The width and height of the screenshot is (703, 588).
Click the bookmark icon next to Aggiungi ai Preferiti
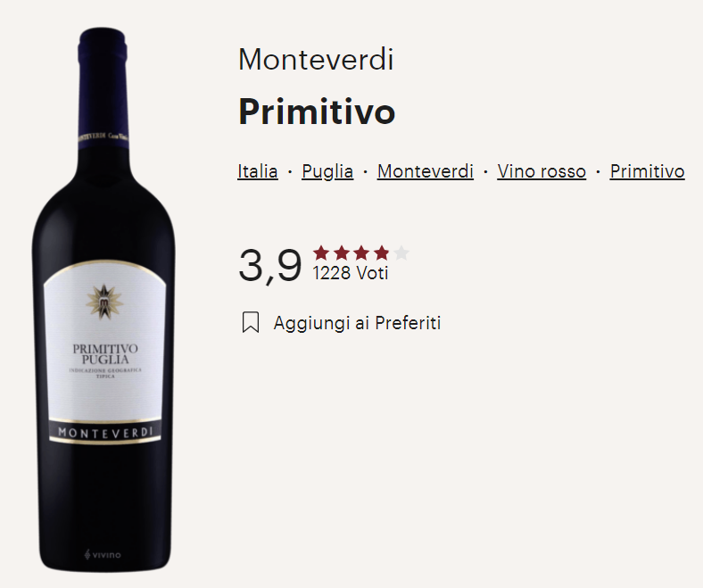(x=251, y=322)
